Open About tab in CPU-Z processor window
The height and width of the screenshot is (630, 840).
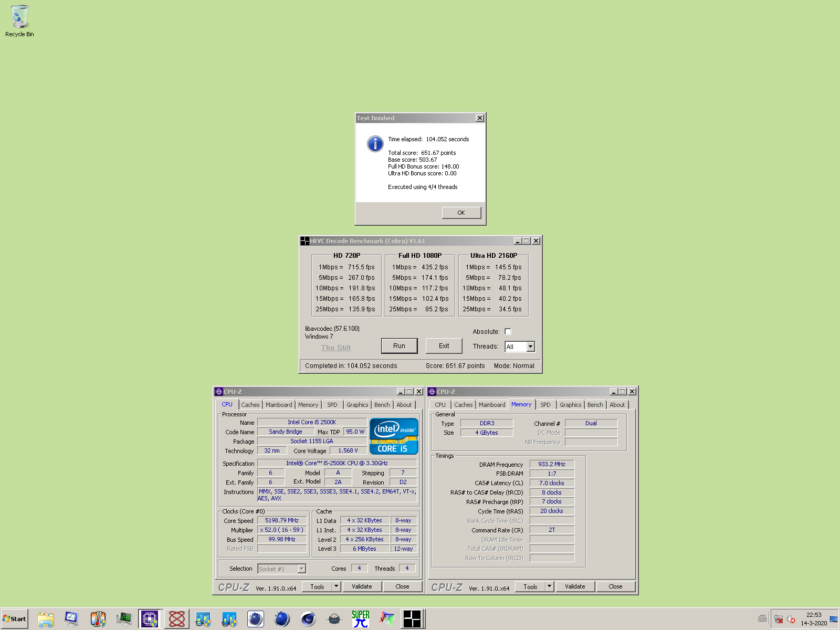(x=404, y=405)
